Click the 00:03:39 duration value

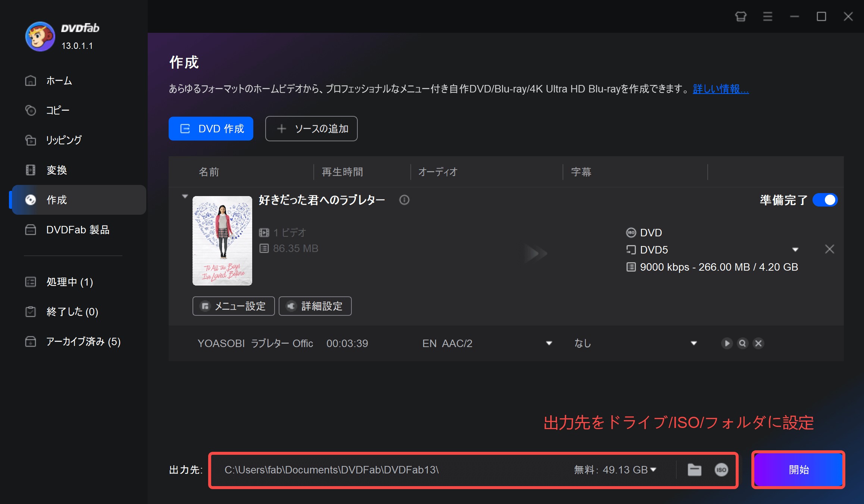pos(347,343)
